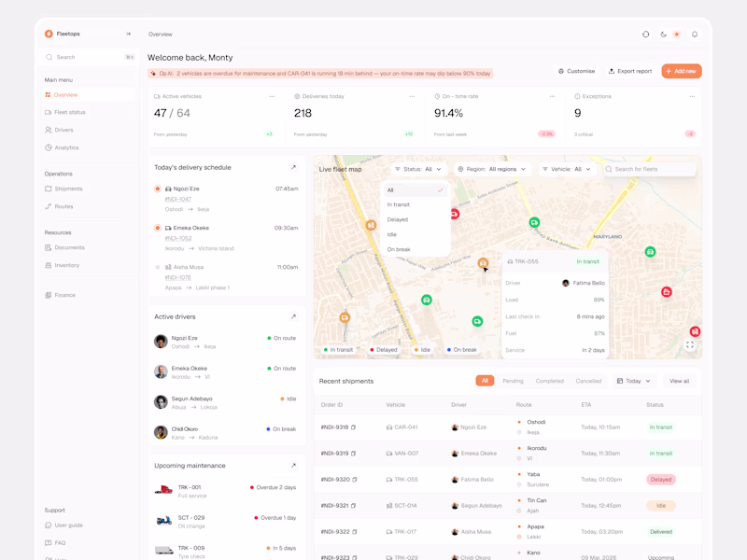Select the Completed shipments tab
The height and width of the screenshot is (560, 747).
(549, 381)
